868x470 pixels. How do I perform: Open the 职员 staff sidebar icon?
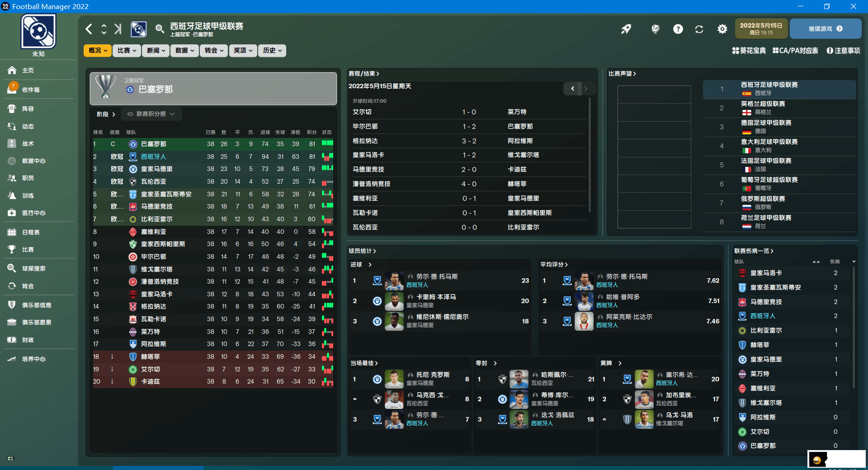(x=12, y=178)
